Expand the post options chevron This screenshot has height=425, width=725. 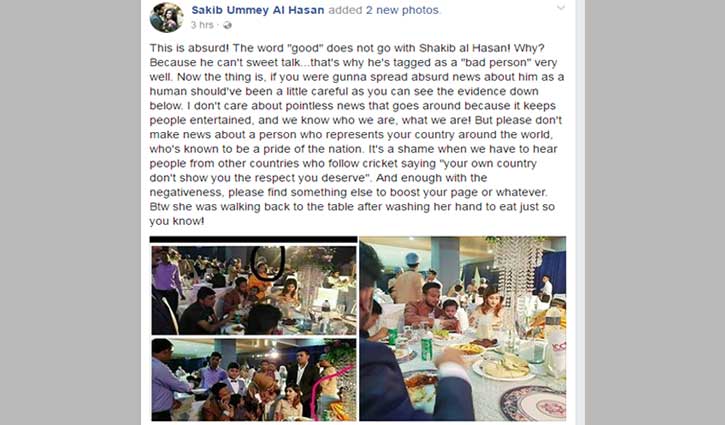(x=560, y=8)
